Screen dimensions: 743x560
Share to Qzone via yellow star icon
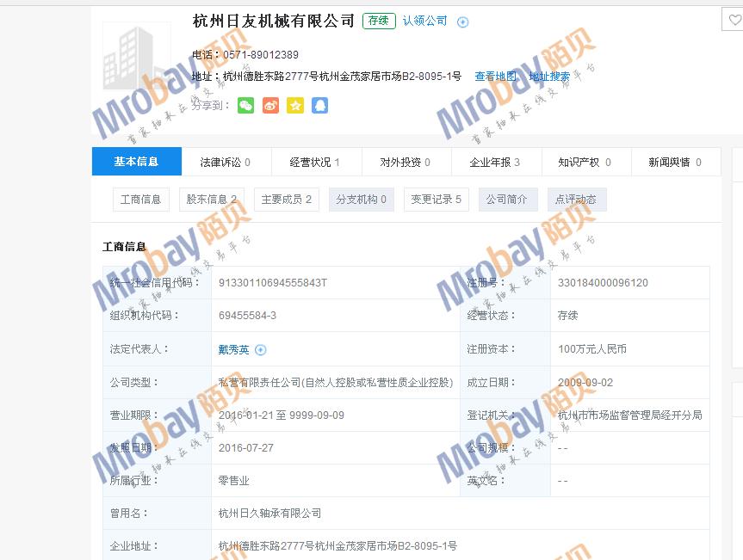click(x=295, y=106)
